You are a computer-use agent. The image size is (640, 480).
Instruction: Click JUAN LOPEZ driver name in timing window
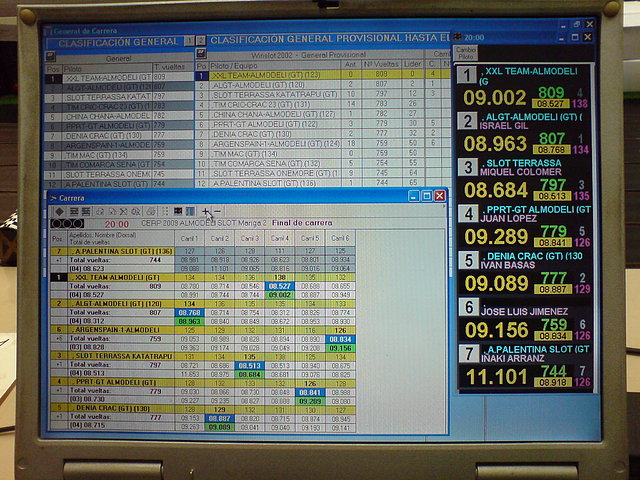[508, 219]
